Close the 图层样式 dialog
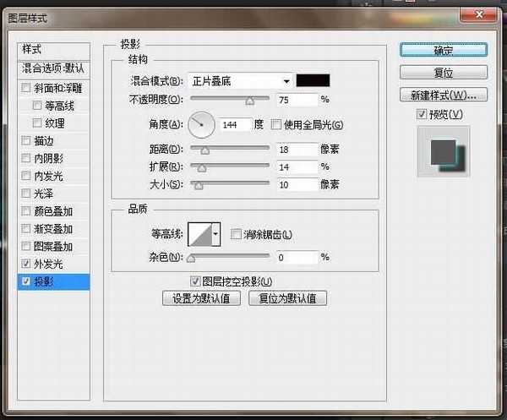The width and height of the screenshot is (507, 420). (478, 15)
